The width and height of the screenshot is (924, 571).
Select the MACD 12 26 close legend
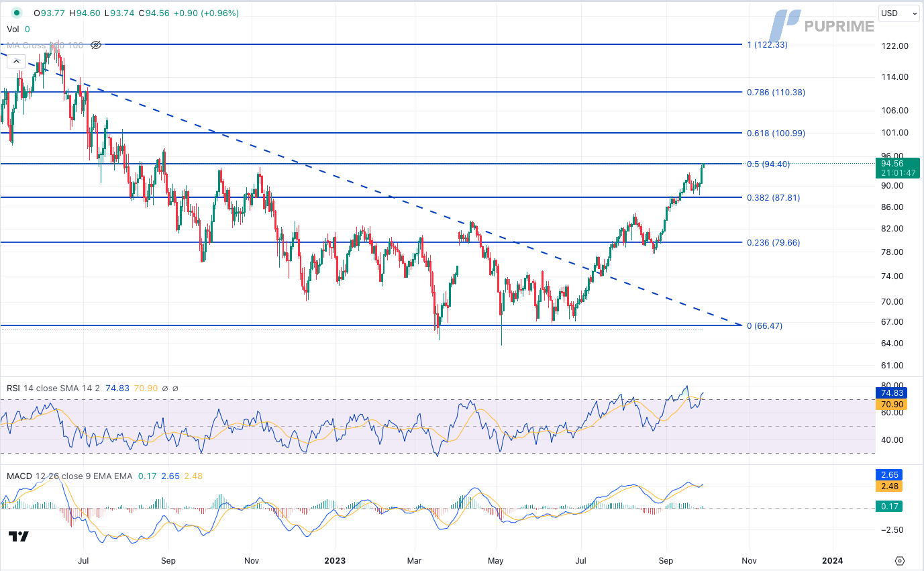point(70,476)
